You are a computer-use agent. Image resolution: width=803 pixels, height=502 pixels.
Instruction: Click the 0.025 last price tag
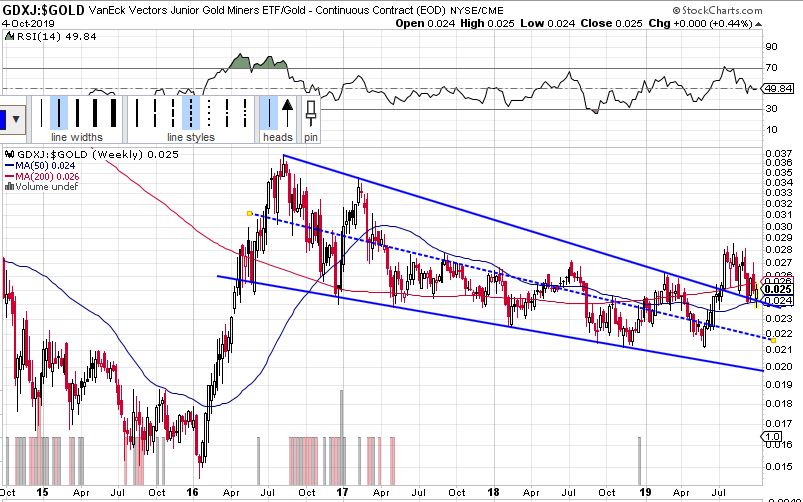[x=778, y=289]
